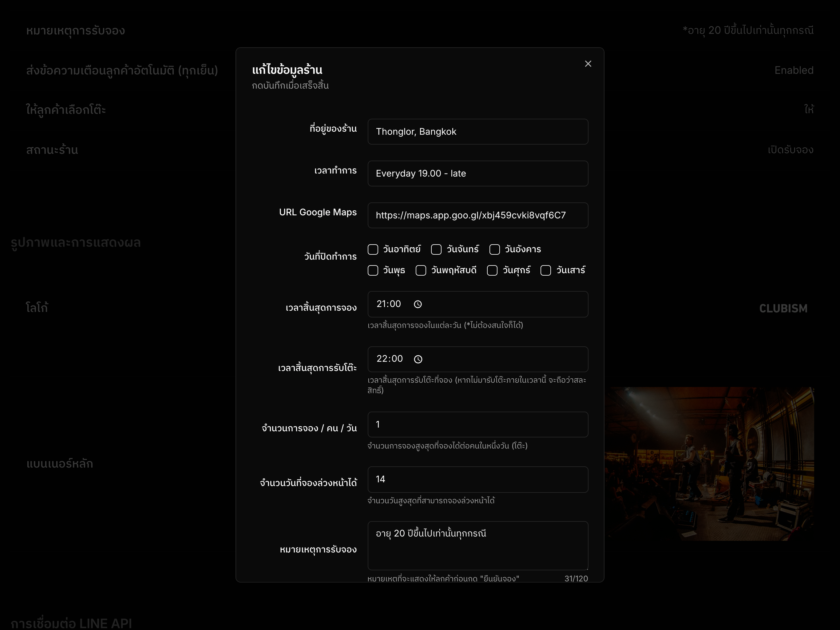Click the Enabled status in background page

[x=794, y=70]
